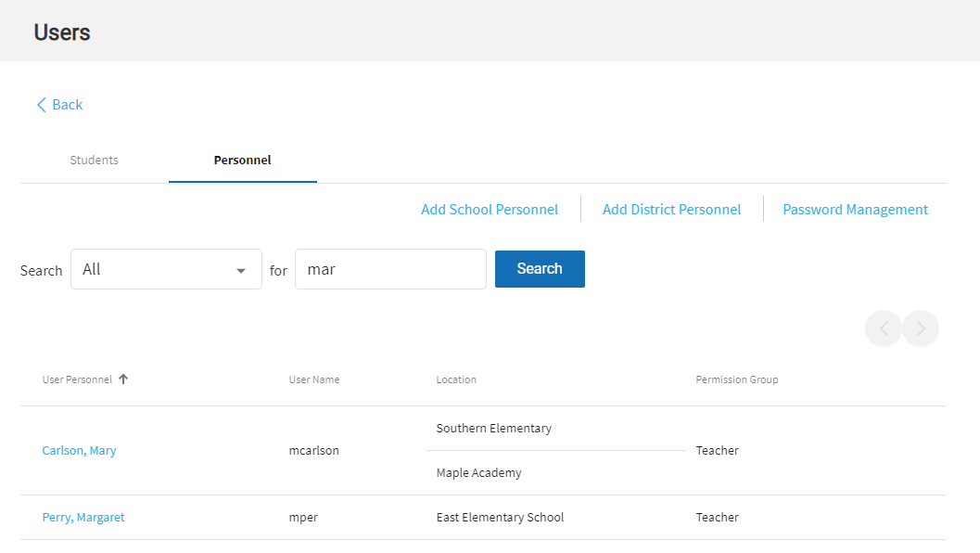This screenshot has width=980, height=553.
Task: Open Password Management
Action: pos(855,210)
